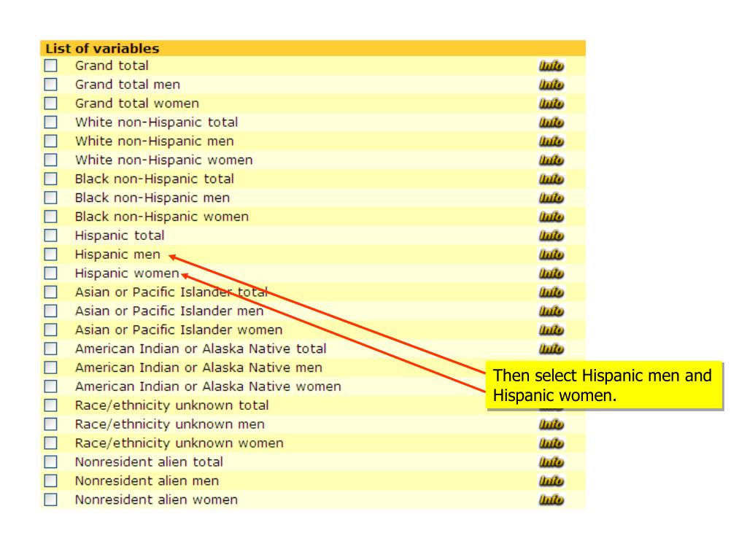The width and height of the screenshot is (747, 560).
Task: Open Info for Nonresident alien total
Action: pos(551,462)
